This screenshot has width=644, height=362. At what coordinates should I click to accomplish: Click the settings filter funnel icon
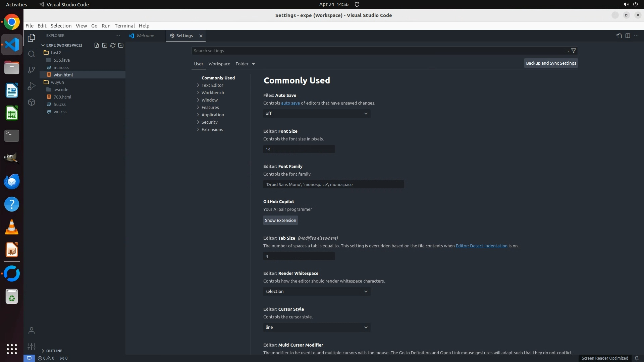tap(574, 51)
